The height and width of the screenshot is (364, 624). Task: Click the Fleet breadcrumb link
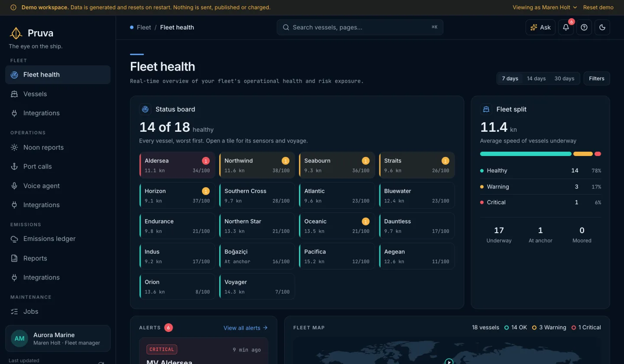pyautogui.click(x=144, y=27)
